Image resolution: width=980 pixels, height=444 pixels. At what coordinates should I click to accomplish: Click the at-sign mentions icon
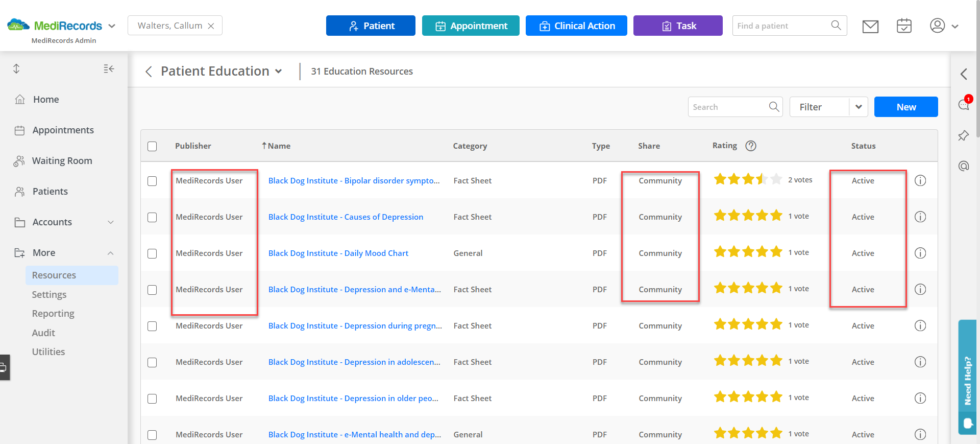click(x=964, y=166)
